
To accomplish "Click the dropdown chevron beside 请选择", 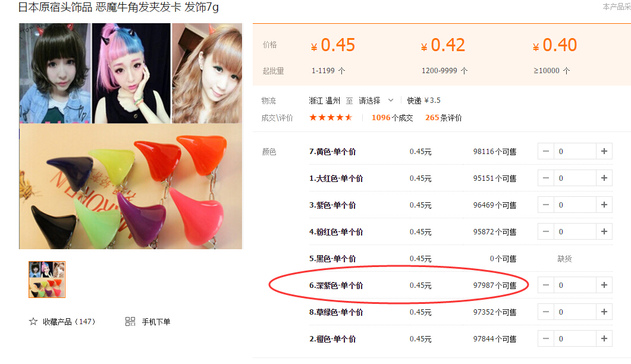I will pos(390,101).
